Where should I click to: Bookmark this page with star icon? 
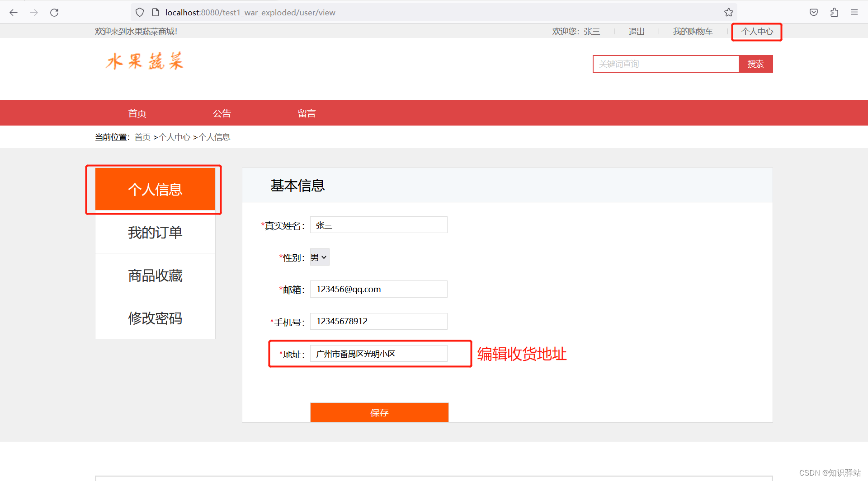tap(729, 13)
